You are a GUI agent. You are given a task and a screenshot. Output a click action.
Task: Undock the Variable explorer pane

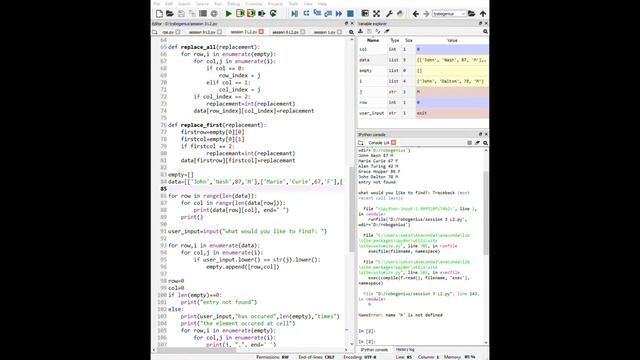[480, 24]
